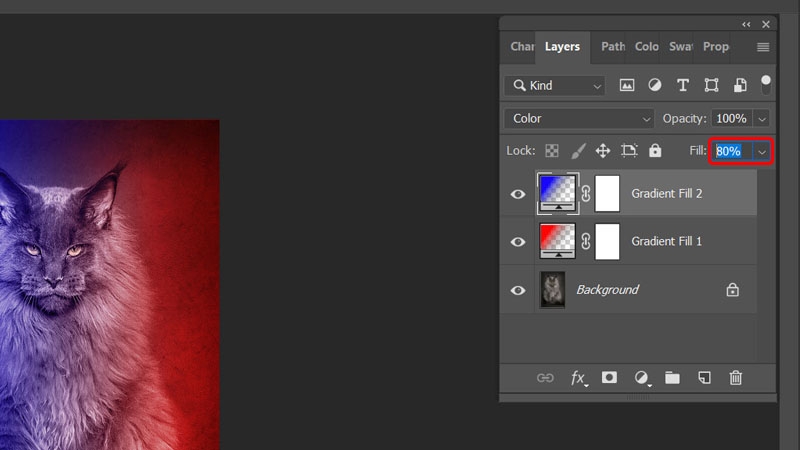Select layer named Gradient Fill 2
Viewport: 800px width, 450px height.
(666, 193)
